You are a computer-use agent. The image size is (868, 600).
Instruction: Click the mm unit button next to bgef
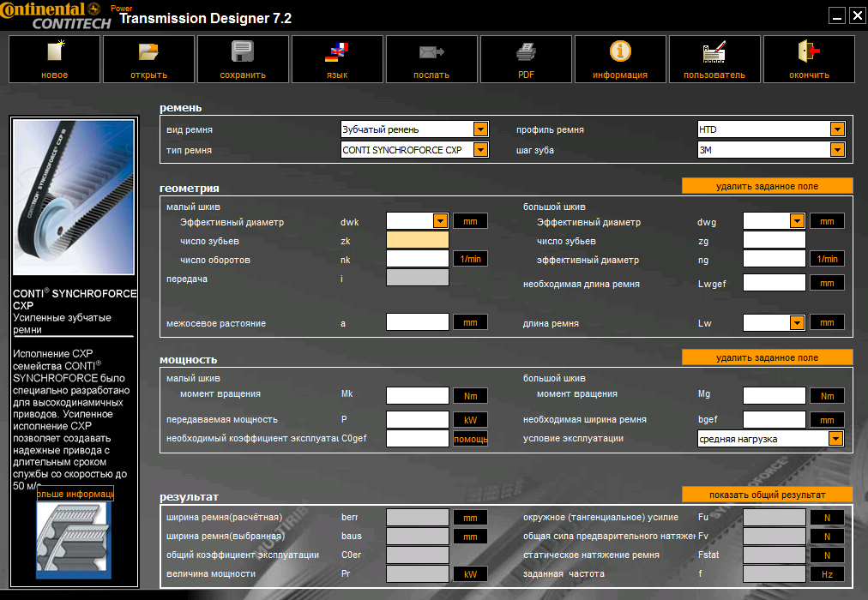(827, 420)
